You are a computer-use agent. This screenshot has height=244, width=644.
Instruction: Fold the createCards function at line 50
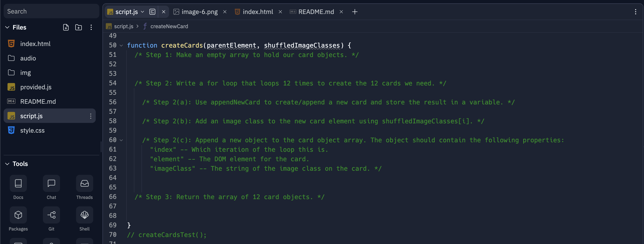click(121, 46)
